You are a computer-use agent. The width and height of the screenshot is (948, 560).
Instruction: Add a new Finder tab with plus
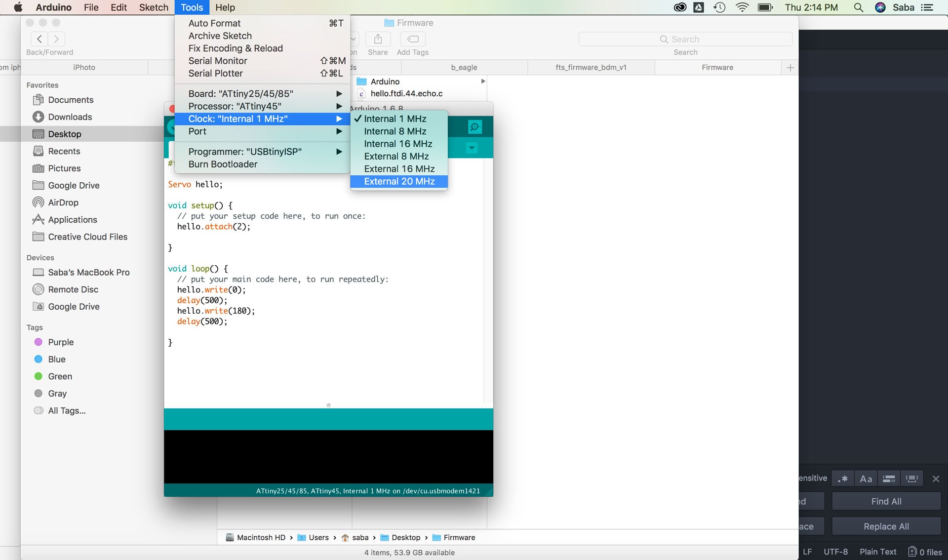coord(790,68)
